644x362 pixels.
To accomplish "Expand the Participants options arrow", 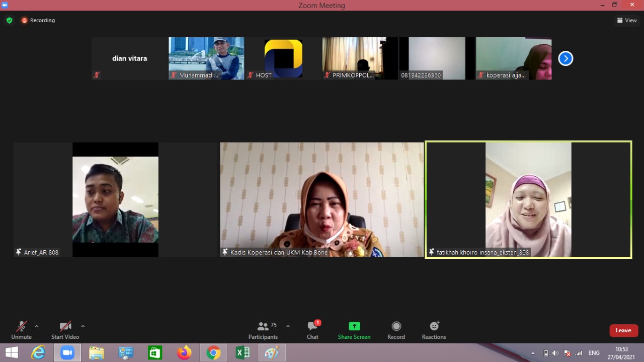I will [288, 326].
